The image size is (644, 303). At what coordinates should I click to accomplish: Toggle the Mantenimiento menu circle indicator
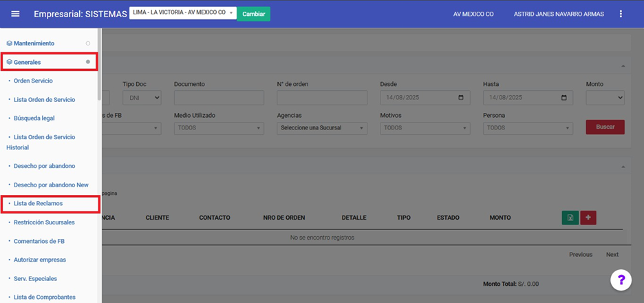click(x=87, y=43)
